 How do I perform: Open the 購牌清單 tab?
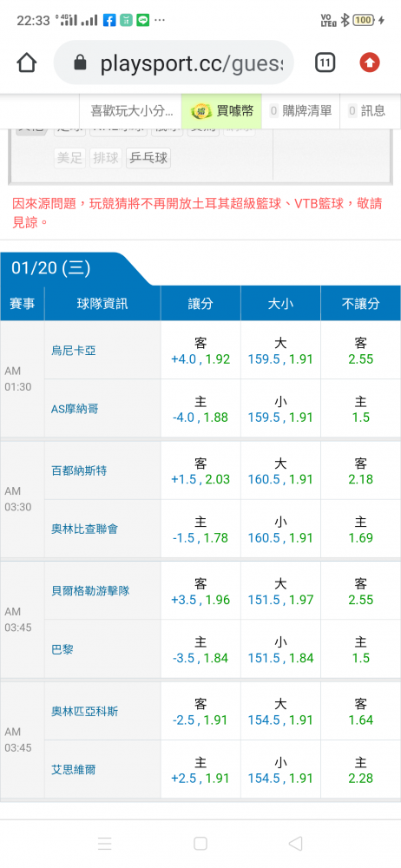pyautogui.click(x=300, y=111)
